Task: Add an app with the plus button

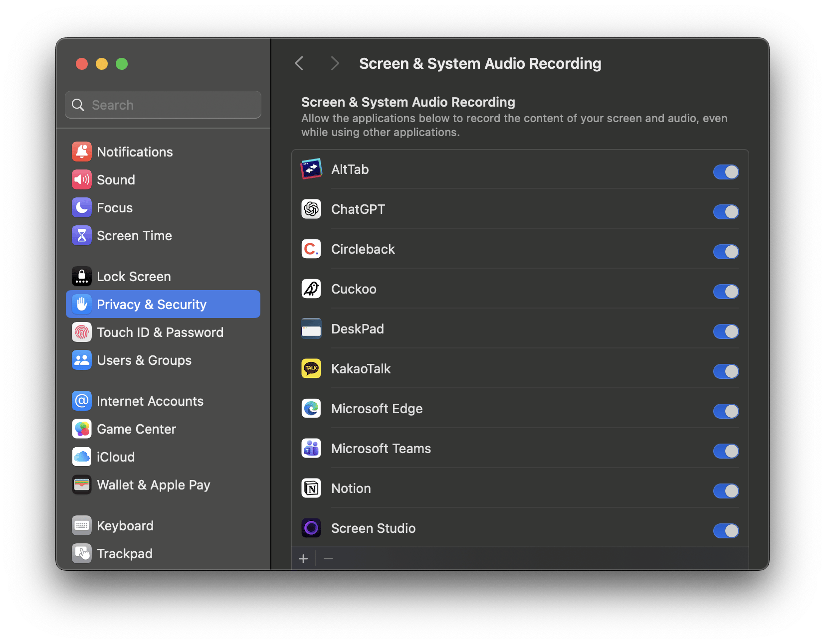Action: point(303,559)
